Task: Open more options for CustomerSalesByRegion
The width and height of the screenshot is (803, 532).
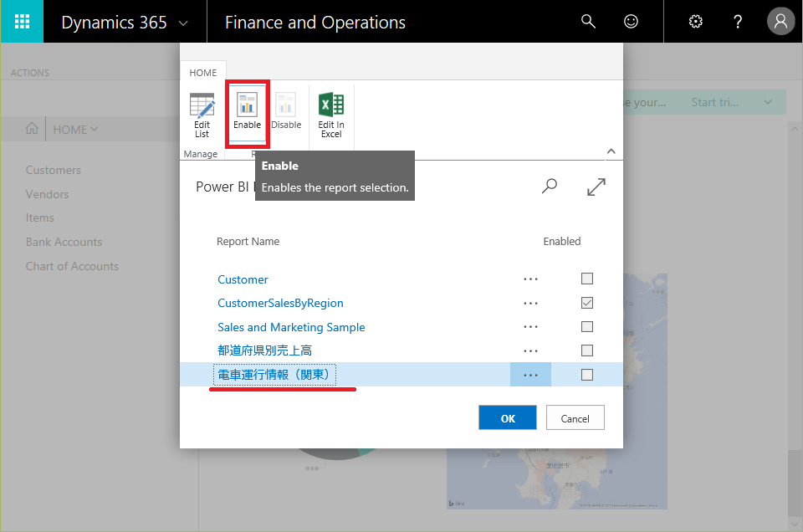Action: pyautogui.click(x=530, y=303)
